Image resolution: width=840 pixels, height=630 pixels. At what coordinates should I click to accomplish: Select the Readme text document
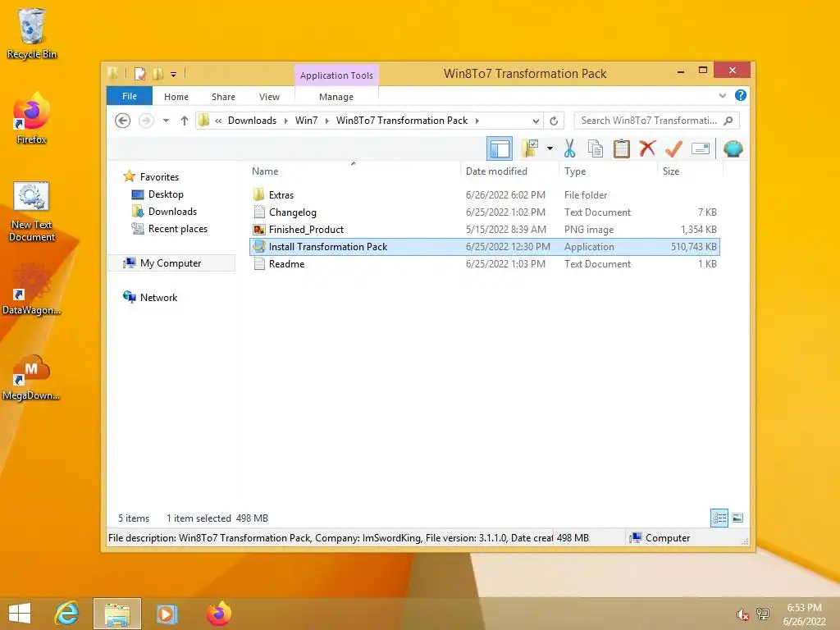coord(484,263)
